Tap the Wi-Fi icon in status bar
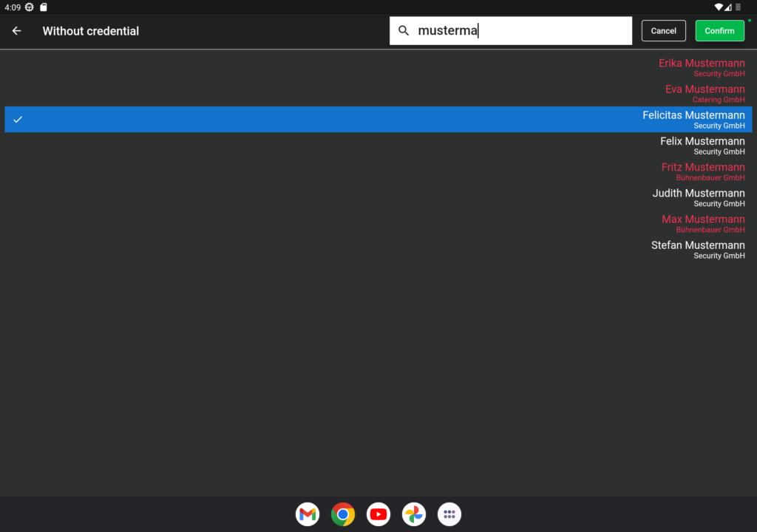The image size is (757, 532). 719,7
